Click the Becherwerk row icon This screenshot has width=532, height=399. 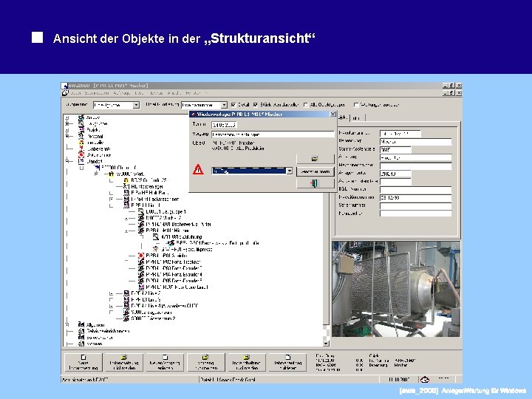click(141, 224)
